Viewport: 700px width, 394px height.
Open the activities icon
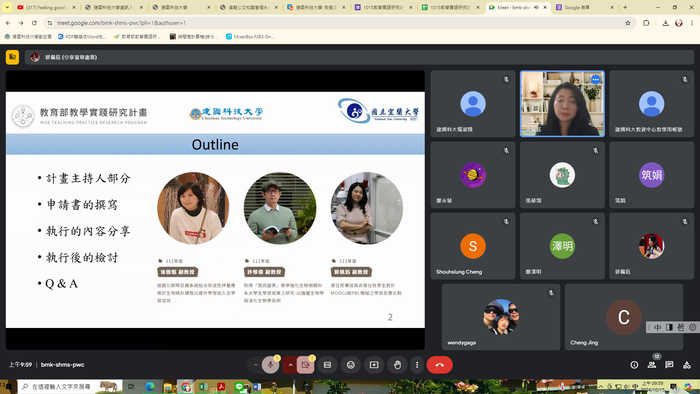(687, 365)
